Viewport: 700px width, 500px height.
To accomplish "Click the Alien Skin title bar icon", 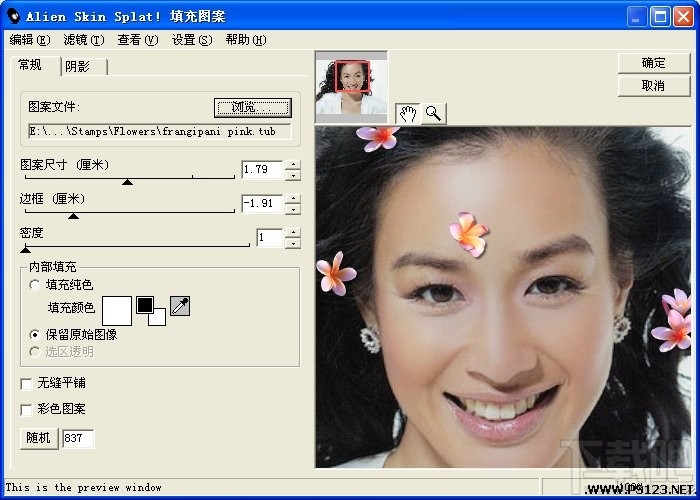I will tap(13, 17).
